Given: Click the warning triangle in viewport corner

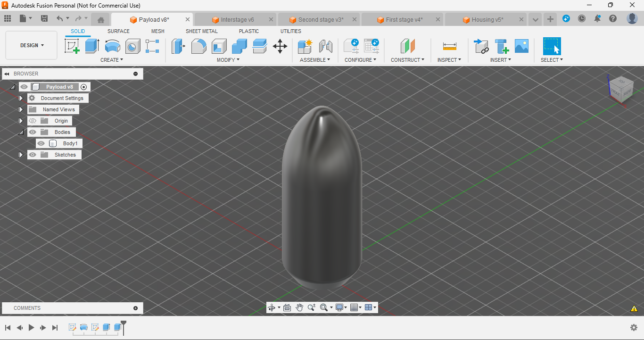Looking at the screenshot, I should pos(634,308).
